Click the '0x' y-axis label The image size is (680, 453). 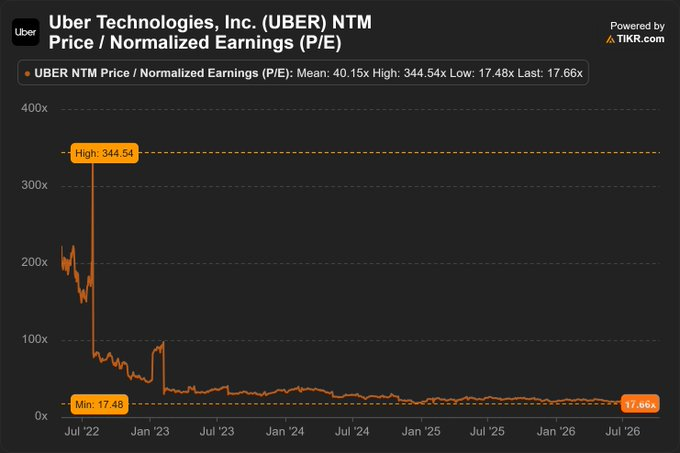tap(41, 416)
